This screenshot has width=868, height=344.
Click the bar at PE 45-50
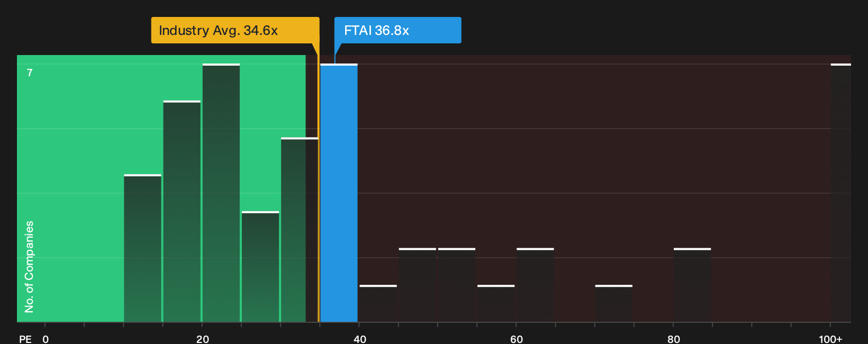point(418,285)
